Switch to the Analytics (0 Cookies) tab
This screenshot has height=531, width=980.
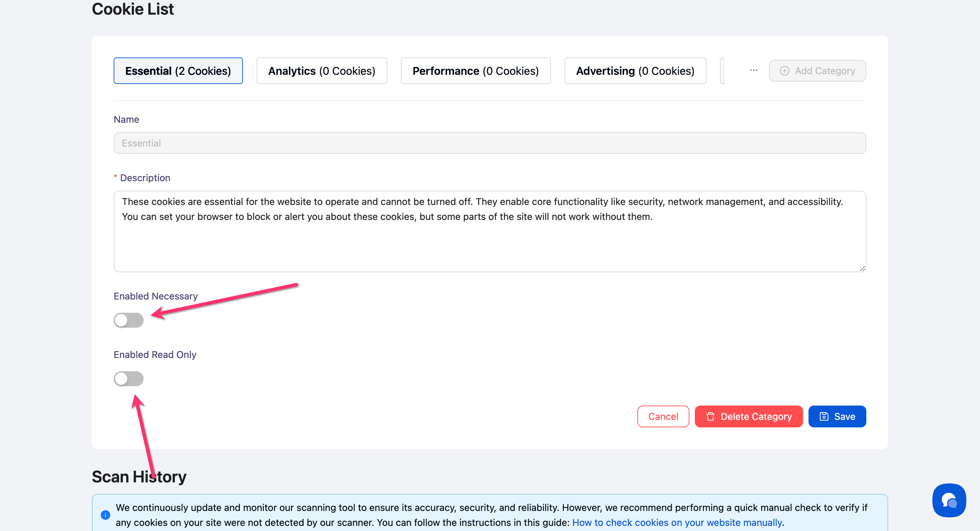pyautogui.click(x=322, y=71)
